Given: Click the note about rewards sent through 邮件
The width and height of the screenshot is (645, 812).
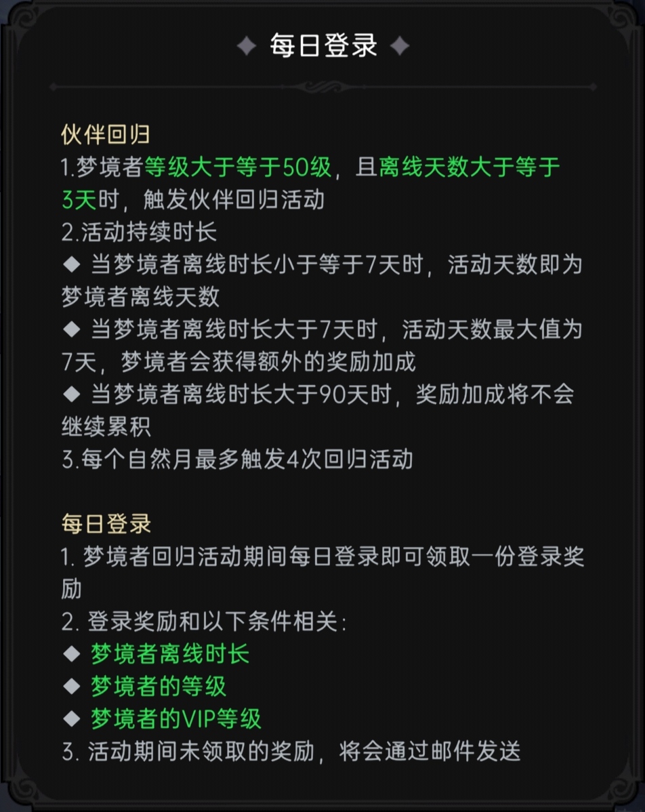Looking at the screenshot, I should tap(291, 752).
